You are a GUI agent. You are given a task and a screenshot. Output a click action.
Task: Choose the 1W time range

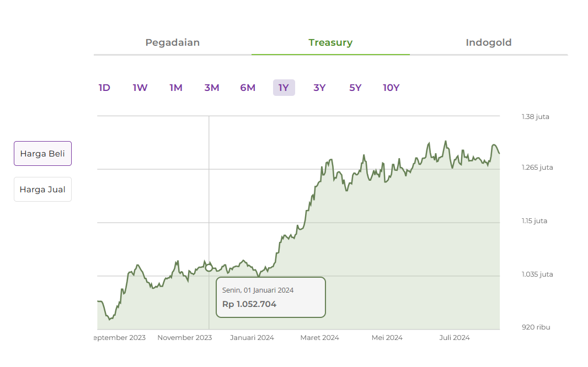click(140, 88)
